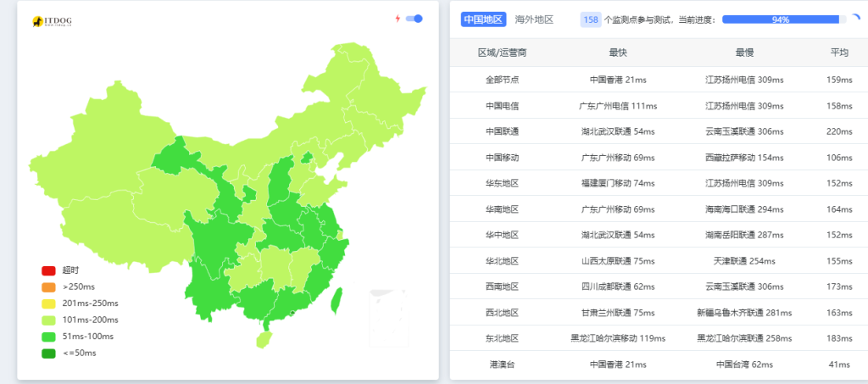868x384 pixels.
Task: Expand the 港澳台 row
Action: pos(502,365)
